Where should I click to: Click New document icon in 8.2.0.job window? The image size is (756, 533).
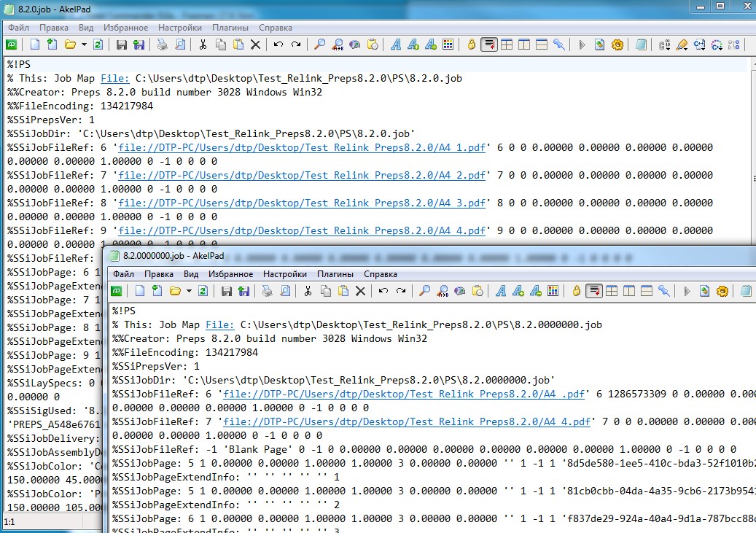click(34, 44)
